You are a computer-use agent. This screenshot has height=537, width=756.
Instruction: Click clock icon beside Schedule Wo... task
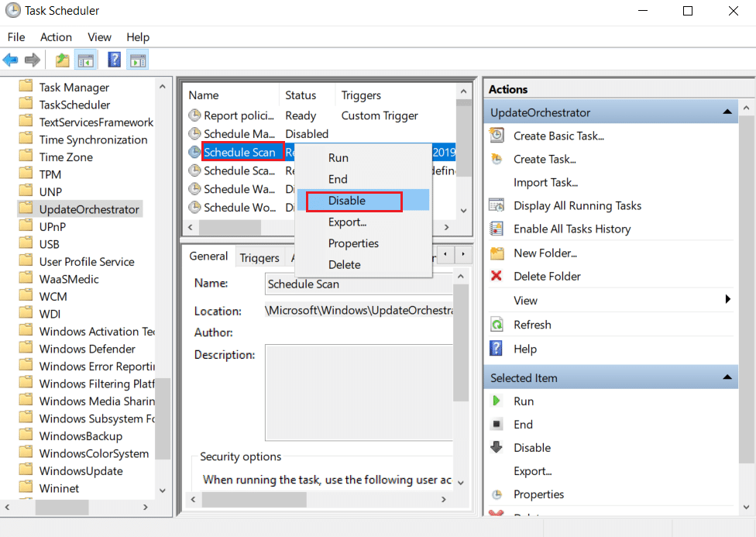pyautogui.click(x=194, y=207)
